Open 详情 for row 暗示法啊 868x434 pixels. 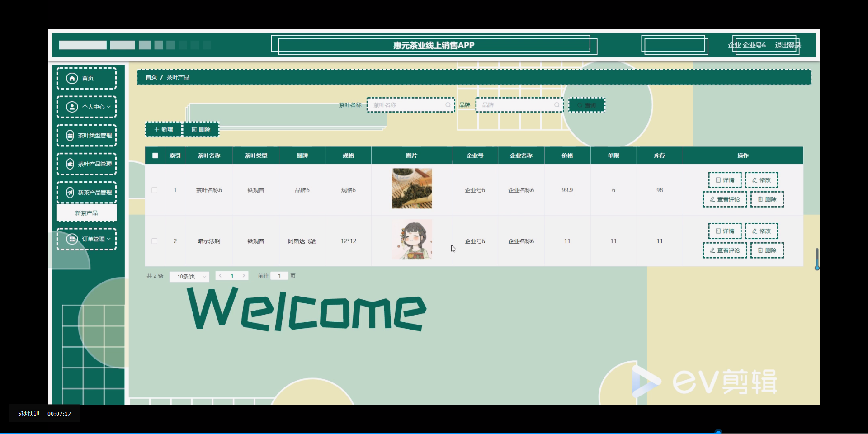pos(725,231)
